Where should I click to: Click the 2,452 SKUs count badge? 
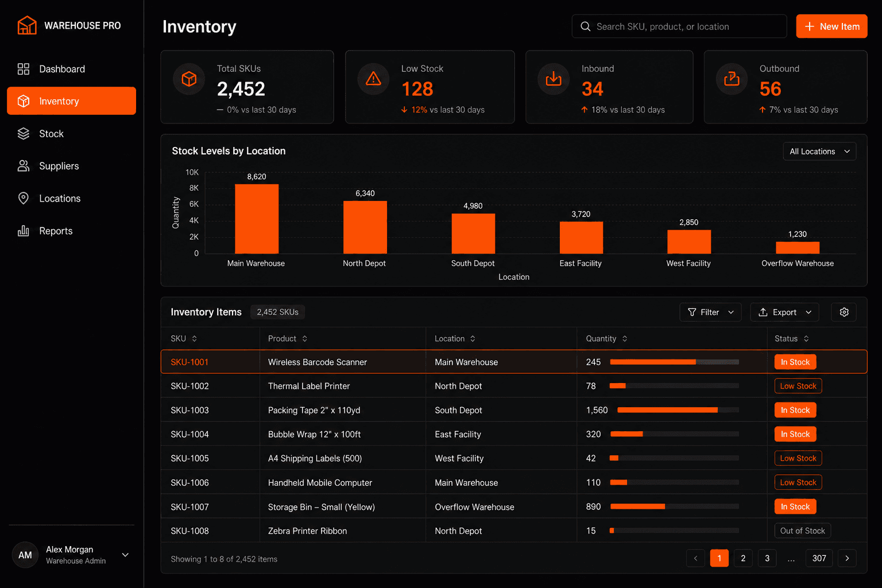pos(278,312)
